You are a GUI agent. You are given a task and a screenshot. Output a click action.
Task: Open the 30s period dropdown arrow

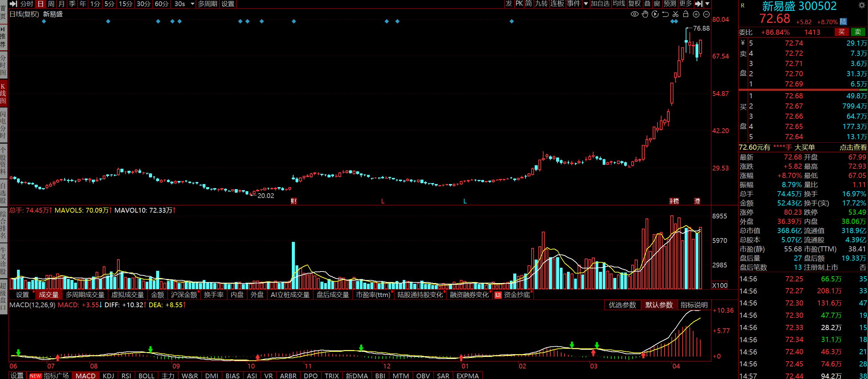tap(193, 4)
